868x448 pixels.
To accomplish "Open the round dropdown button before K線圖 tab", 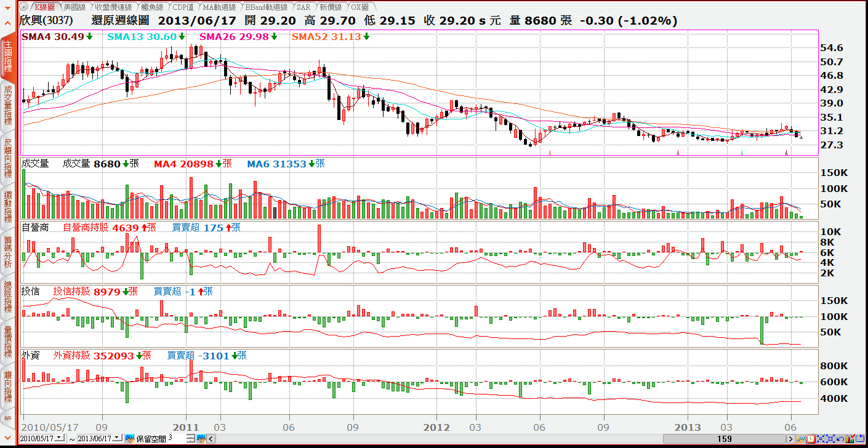I will 23,7.
